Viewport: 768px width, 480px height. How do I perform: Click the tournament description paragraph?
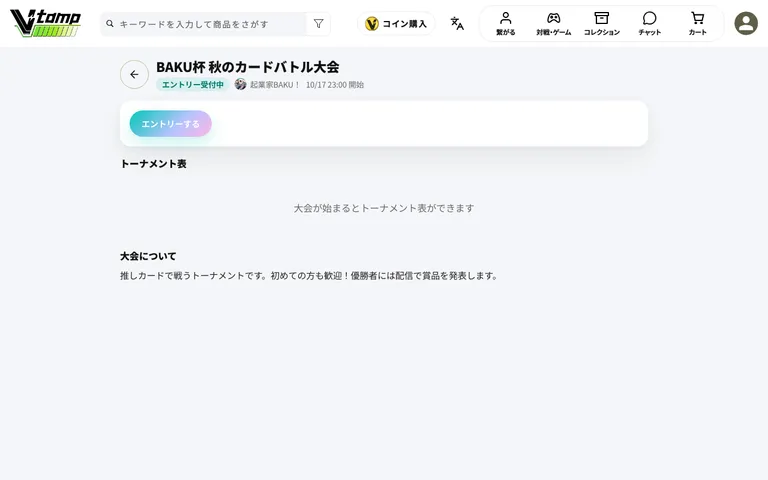[309, 276]
